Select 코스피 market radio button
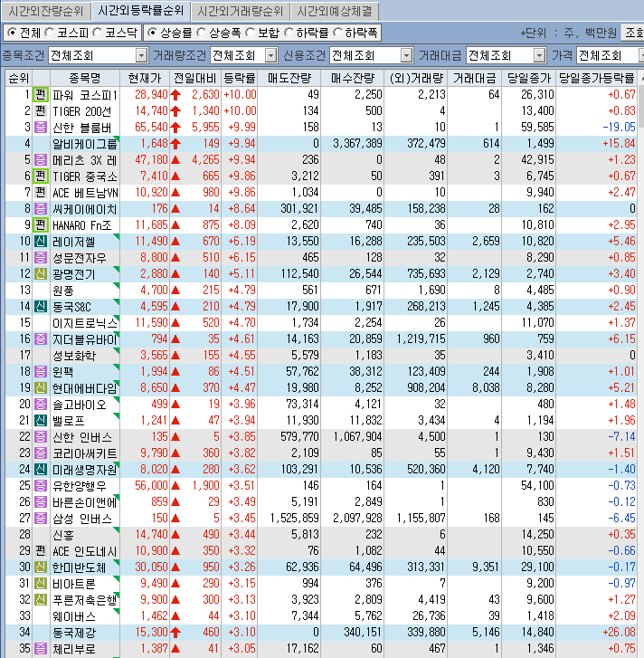The height and width of the screenshot is (658, 644). pyautogui.click(x=50, y=33)
